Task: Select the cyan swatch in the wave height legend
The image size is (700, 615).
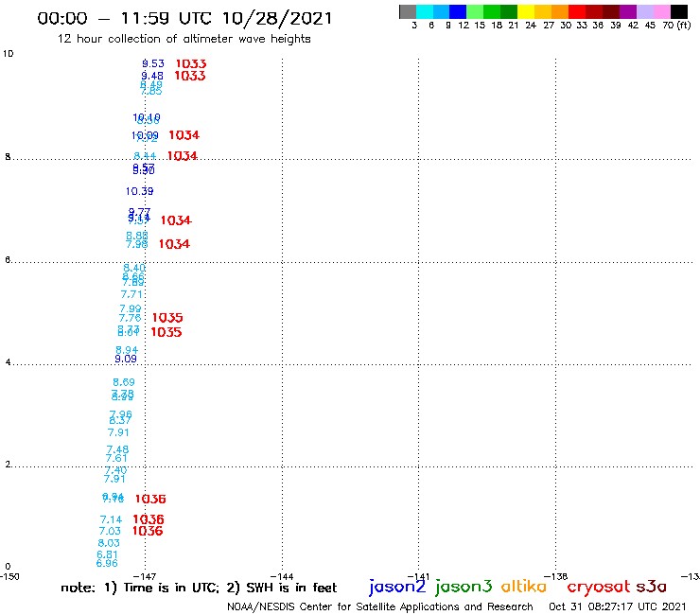Action: point(424,11)
